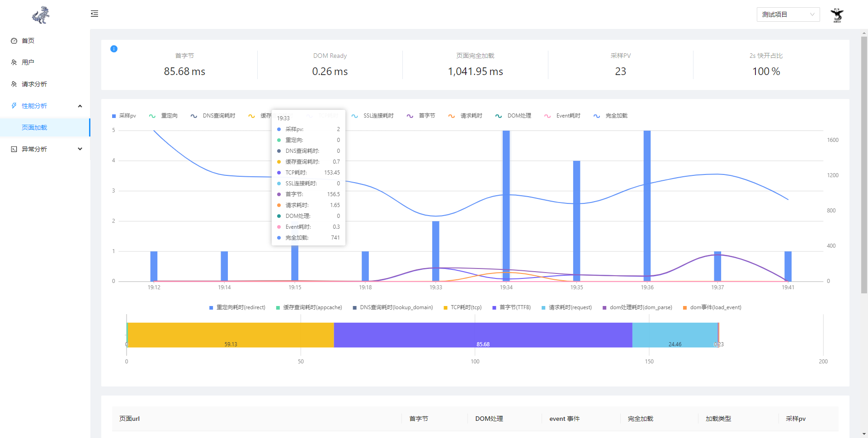Toggle Event耗时 legend series
868x438 pixels.
pos(562,116)
